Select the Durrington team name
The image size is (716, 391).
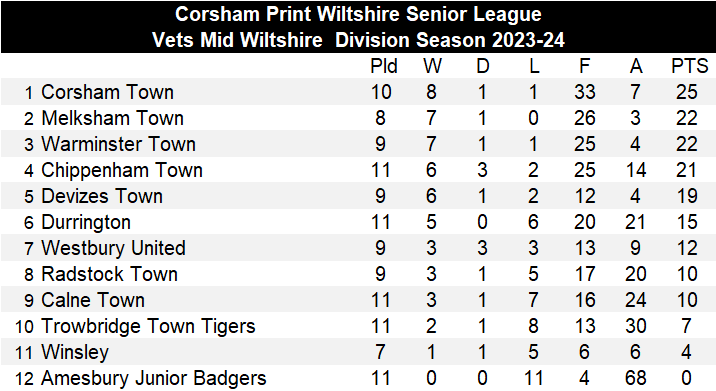coord(86,222)
